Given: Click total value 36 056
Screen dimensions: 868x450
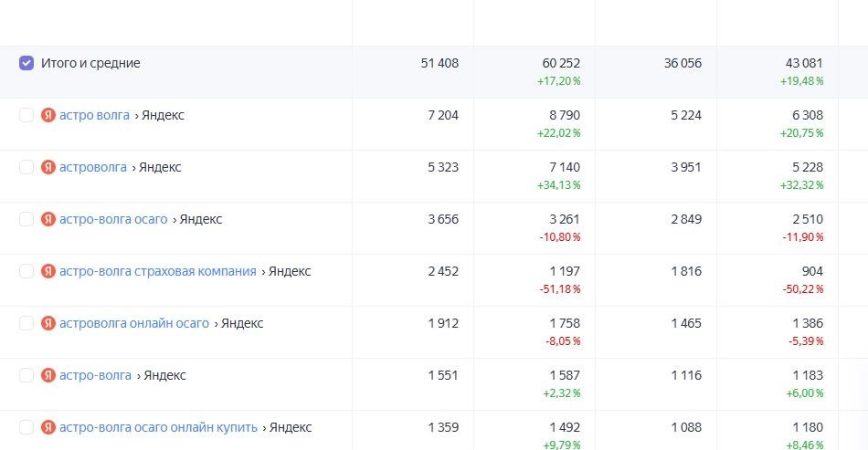Looking at the screenshot, I should click(x=683, y=63).
